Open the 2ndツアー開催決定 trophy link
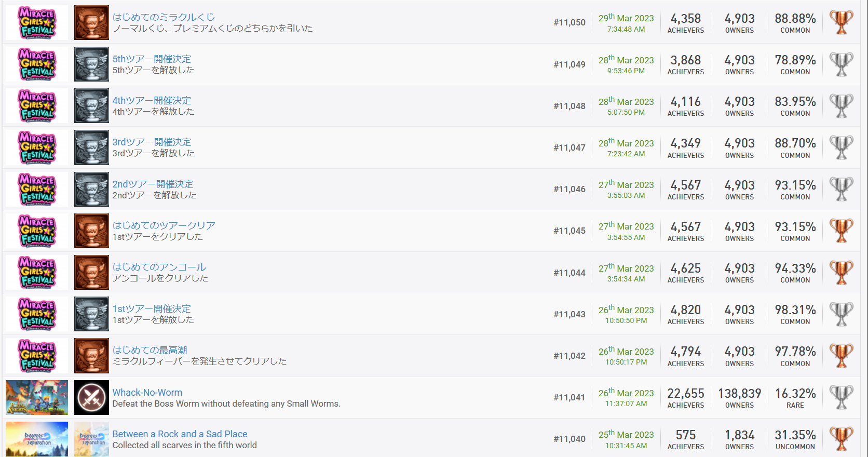Screen dimensions: 868x457 pos(153,184)
